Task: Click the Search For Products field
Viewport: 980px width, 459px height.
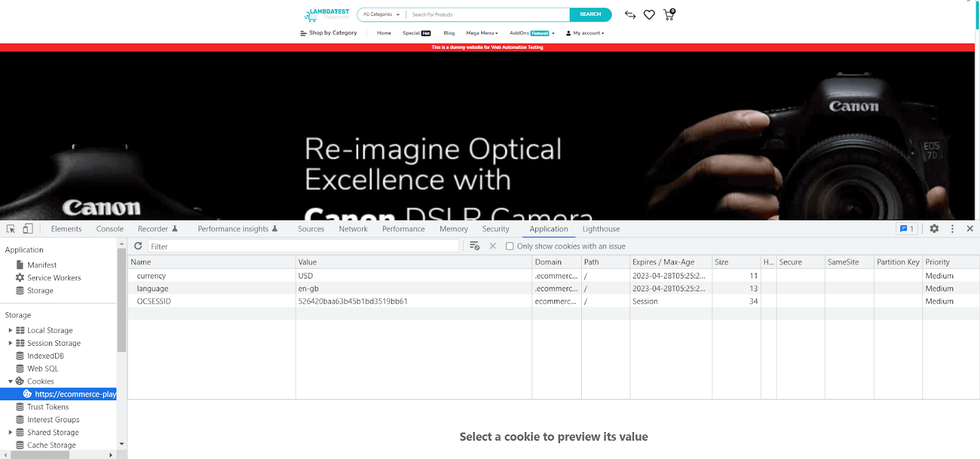Action: click(489, 14)
